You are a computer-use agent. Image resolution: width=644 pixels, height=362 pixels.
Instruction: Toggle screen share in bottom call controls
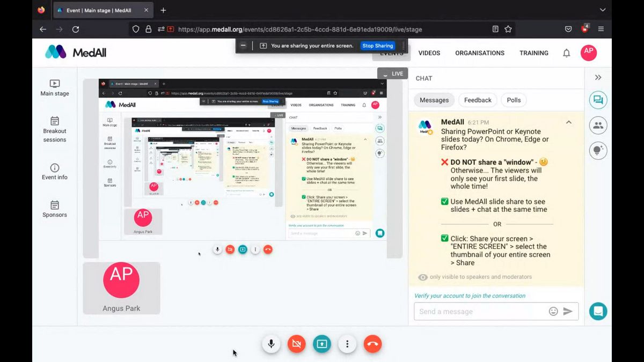point(322,344)
